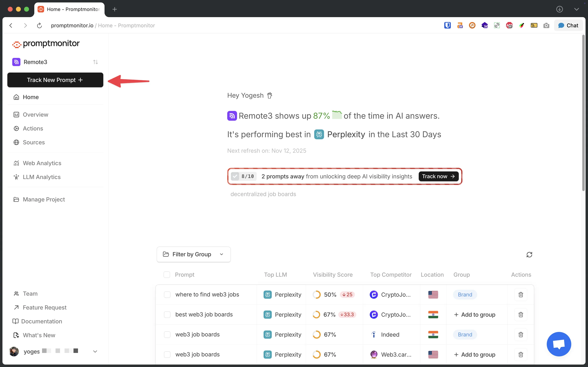Image resolution: width=588 pixels, height=367 pixels.
Task: Check the select-all checkbox in Prompt header
Action: 167,274
